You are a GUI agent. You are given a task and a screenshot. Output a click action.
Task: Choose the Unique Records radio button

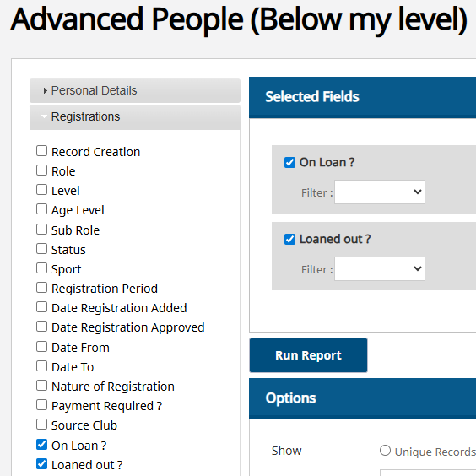click(x=385, y=451)
